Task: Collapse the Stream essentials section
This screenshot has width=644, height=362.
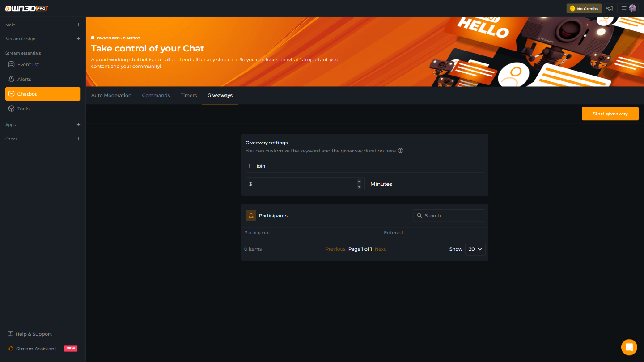Action: [78, 53]
